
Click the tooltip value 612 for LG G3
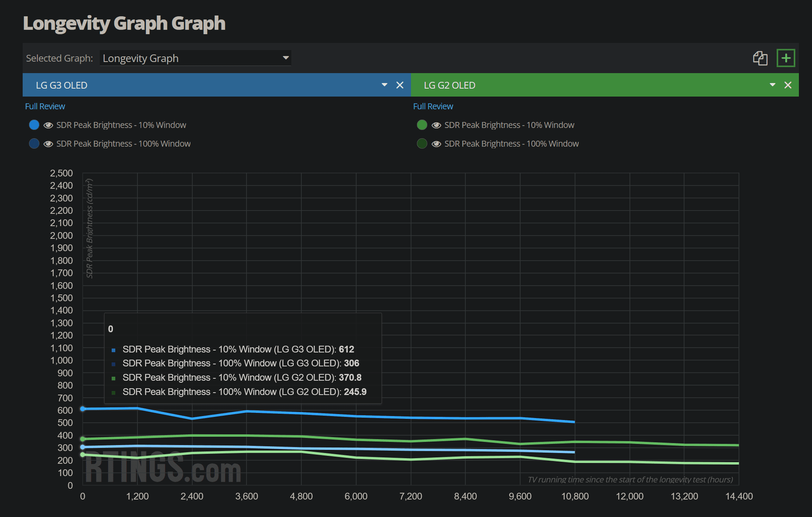(346, 349)
